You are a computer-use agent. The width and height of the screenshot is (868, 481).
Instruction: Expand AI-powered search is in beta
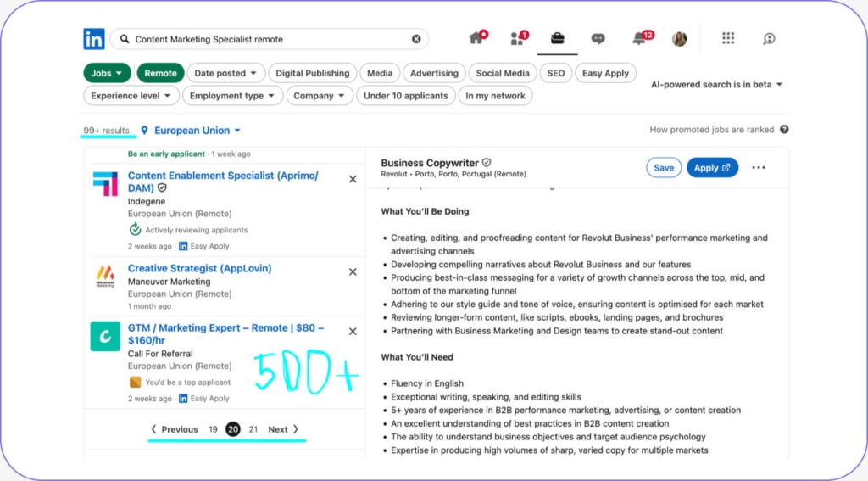[x=717, y=84]
